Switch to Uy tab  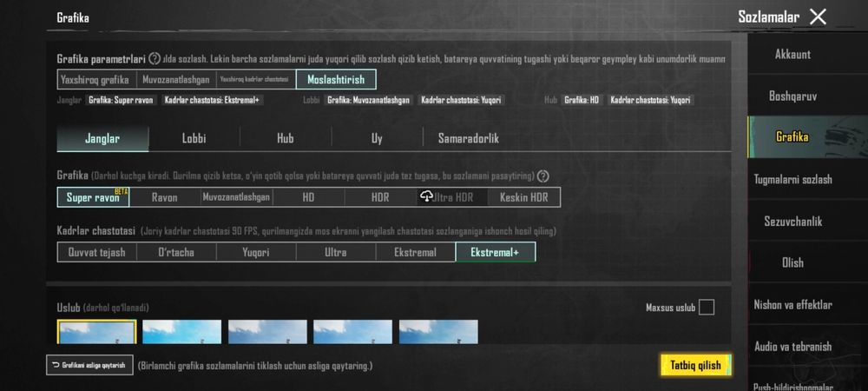[377, 138]
